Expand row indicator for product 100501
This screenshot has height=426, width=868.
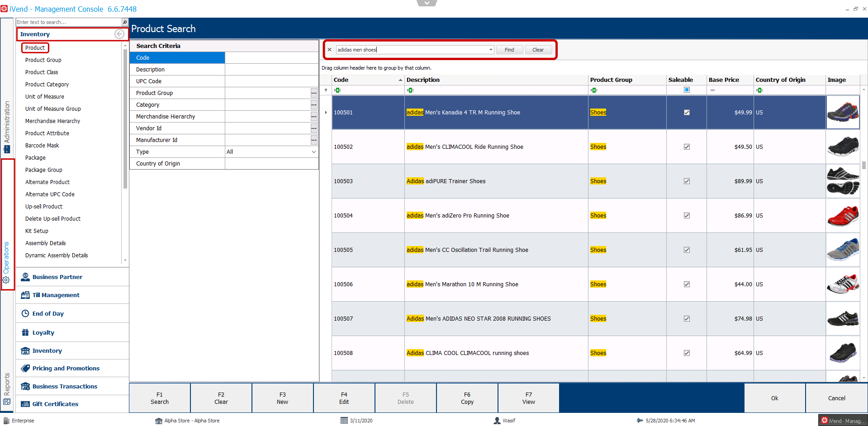pyautogui.click(x=326, y=113)
